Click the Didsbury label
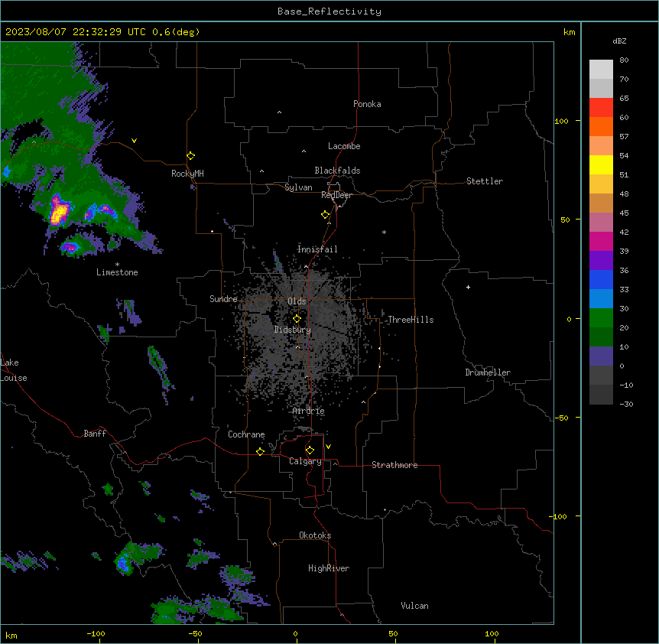 [292, 330]
